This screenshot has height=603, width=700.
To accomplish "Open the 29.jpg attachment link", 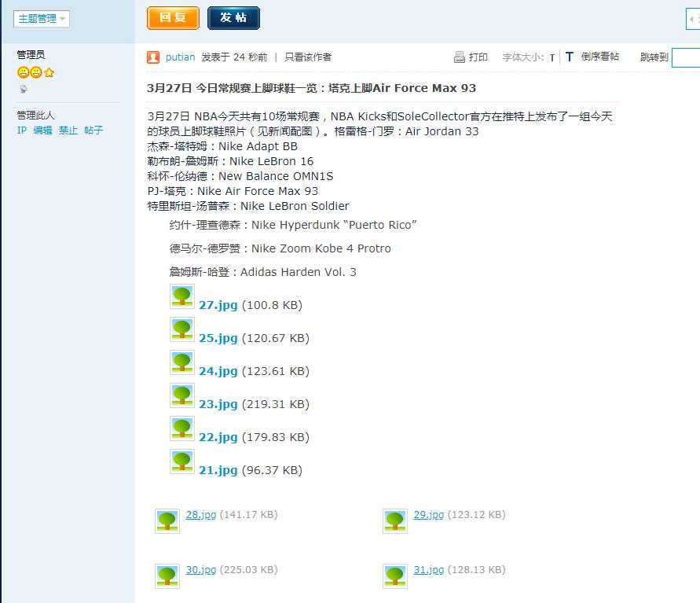I will pyautogui.click(x=429, y=515).
